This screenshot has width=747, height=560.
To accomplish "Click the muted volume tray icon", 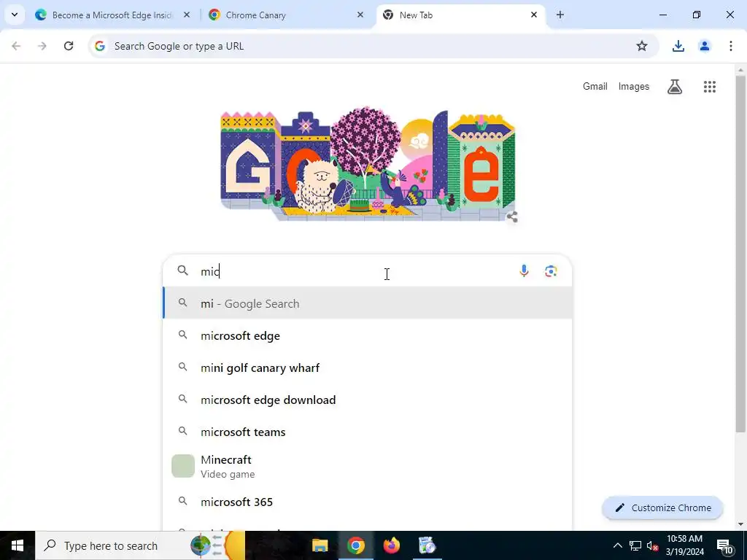I will pyautogui.click(x=652, y=545).
